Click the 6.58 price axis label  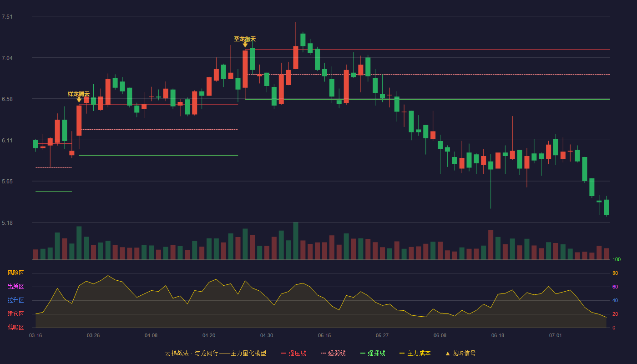coord(7,99)
